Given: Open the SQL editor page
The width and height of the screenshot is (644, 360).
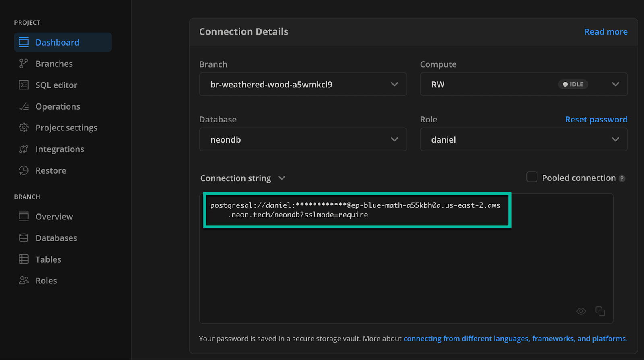Looking at the screenshot, I should point(56,85).
